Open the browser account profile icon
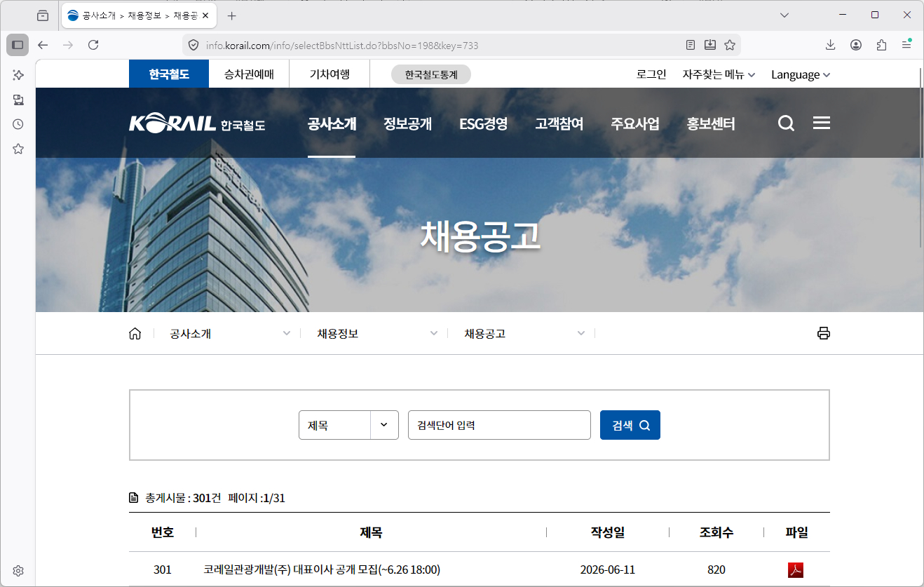The width and height of the screenshot is (924, 587). [856, 45]
